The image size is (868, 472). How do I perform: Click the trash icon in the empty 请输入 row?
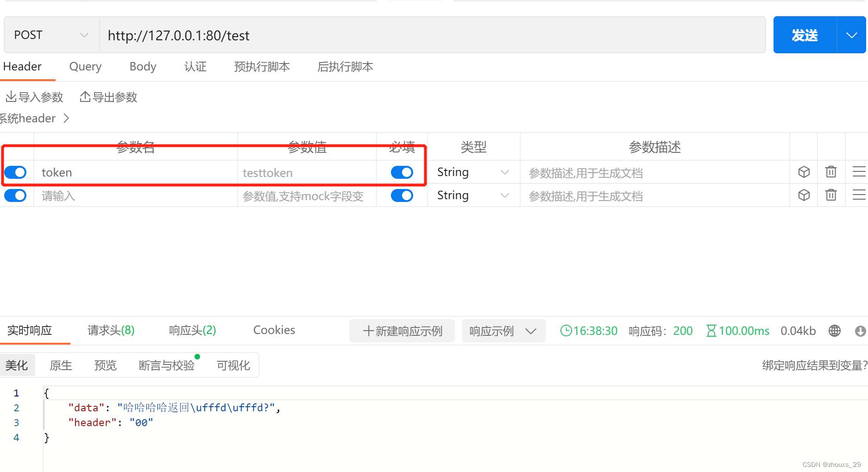(831, 195)
